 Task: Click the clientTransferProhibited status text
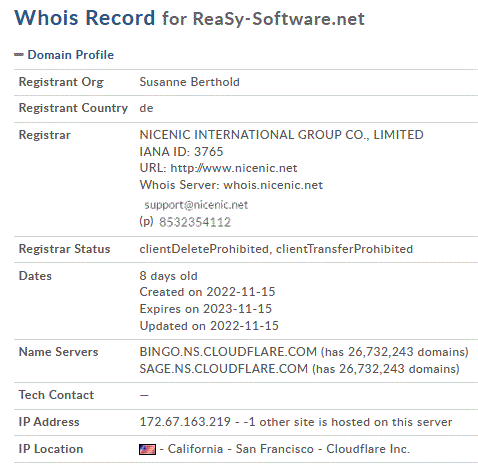coord(344,249)
